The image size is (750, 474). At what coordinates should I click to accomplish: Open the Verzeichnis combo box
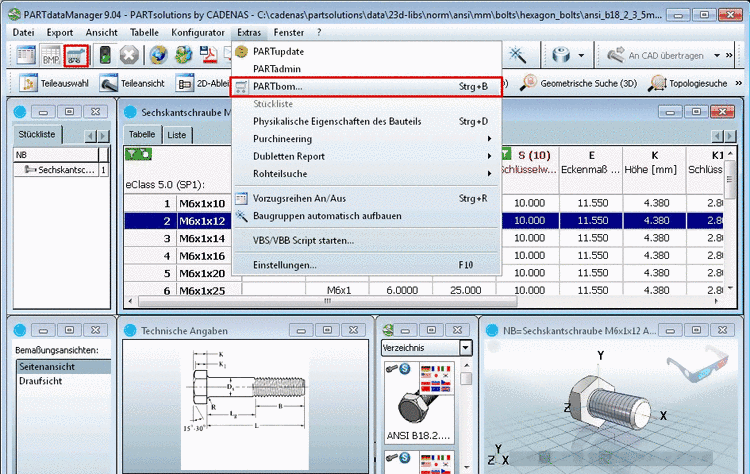(x=427, y=348)
